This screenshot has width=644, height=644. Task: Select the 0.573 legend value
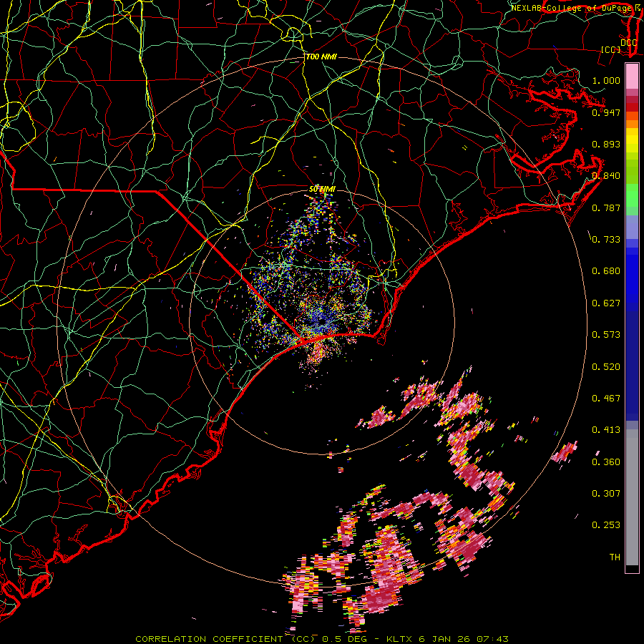606,335
